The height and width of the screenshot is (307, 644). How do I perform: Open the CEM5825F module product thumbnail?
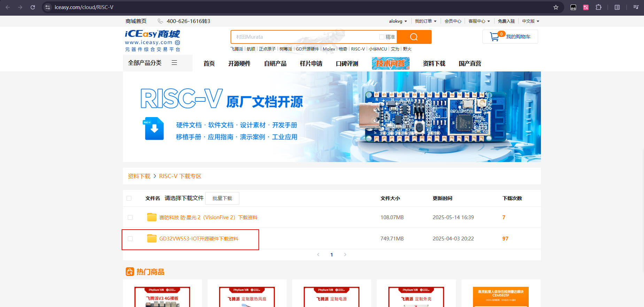click(x=501, y=297)
